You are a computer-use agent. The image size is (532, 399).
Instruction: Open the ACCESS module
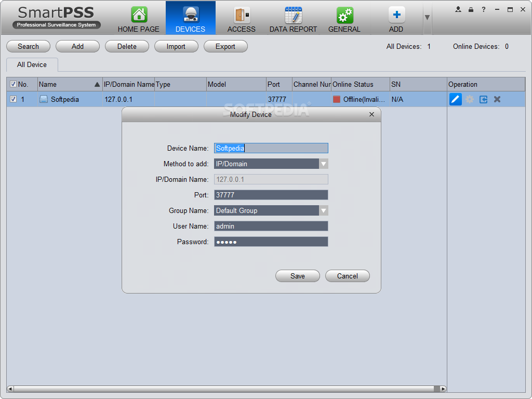tap(241, 19)
